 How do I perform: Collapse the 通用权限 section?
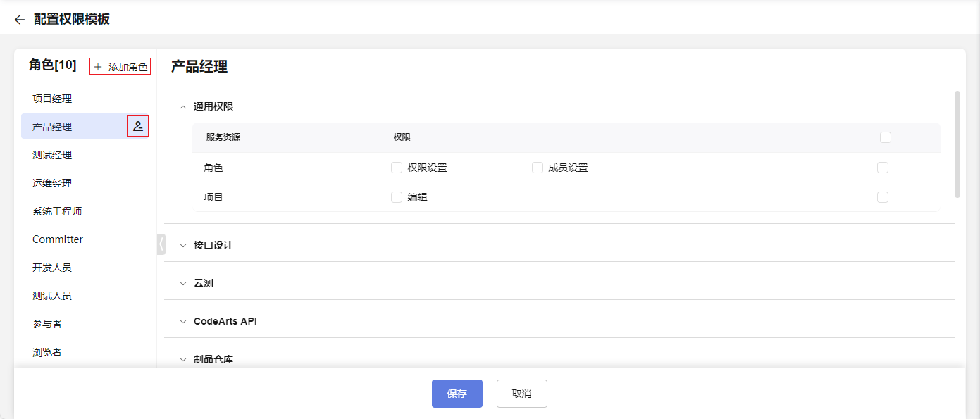pos(183,107)
